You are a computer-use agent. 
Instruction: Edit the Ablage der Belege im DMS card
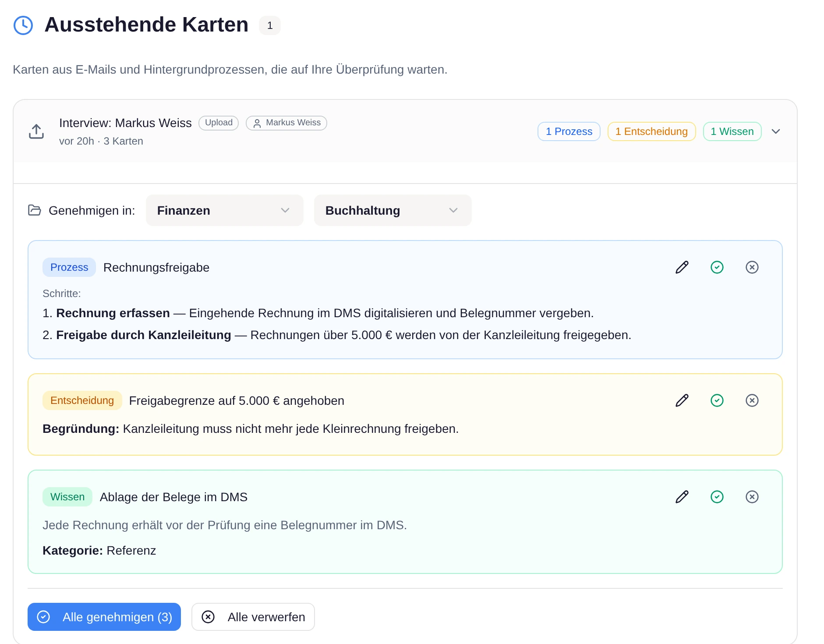tap(682, 497)
